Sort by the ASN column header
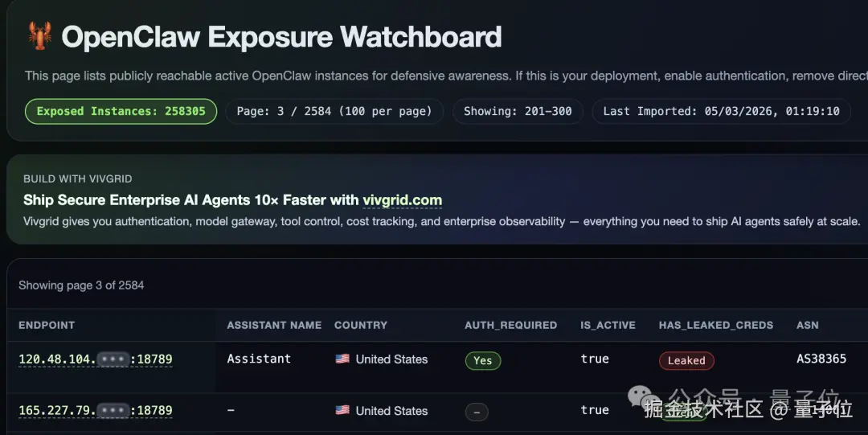The height and width of the screenshot is (435, 868). [x=807, y=325]
